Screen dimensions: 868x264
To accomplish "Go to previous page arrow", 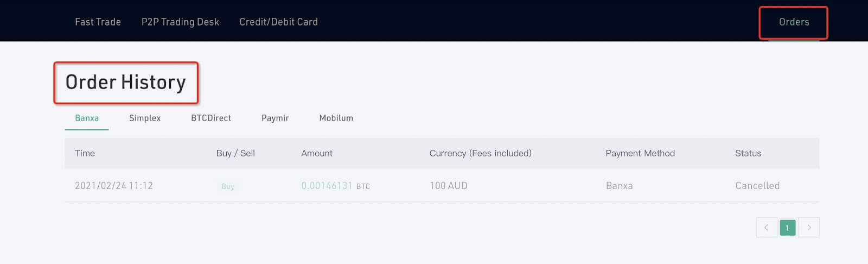I will 766,228.
